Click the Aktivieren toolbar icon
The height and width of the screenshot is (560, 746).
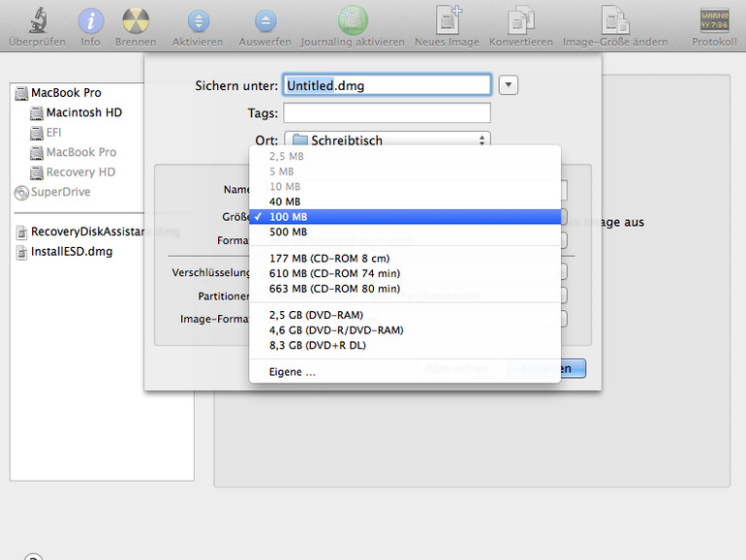click(x=199, y=21)
